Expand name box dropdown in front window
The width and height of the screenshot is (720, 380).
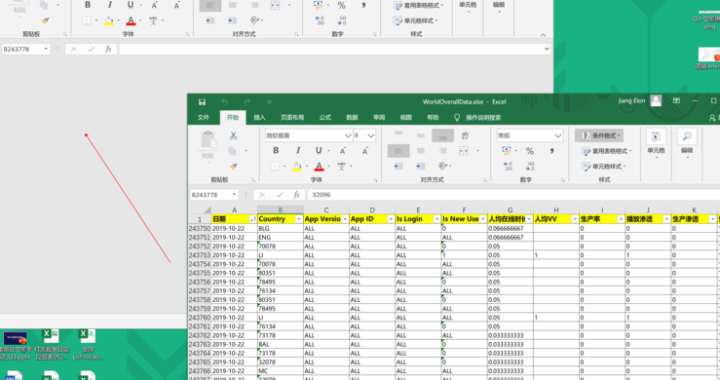234,195
